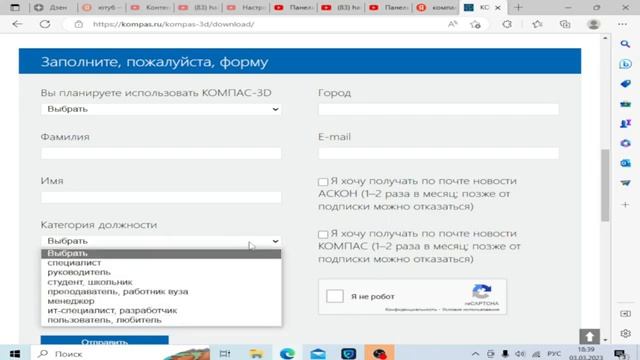Open the Windows Start menu
640x360 pixels.
coord(15,353)
